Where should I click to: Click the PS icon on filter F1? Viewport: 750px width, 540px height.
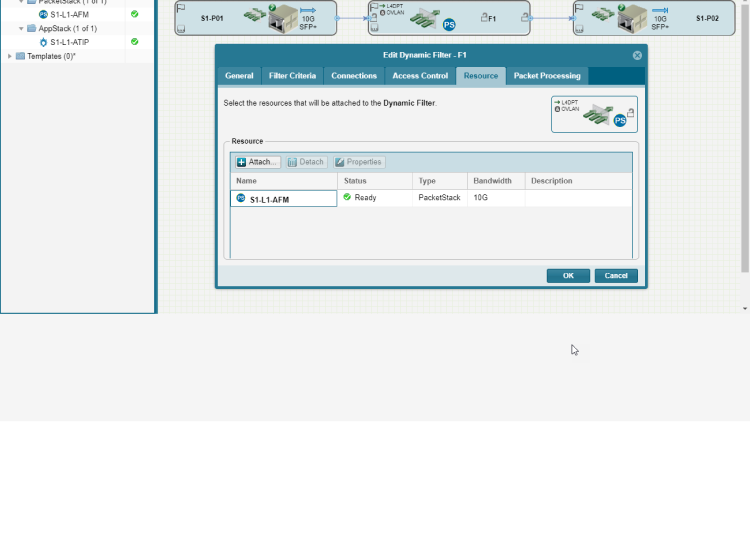coord(449,23)
